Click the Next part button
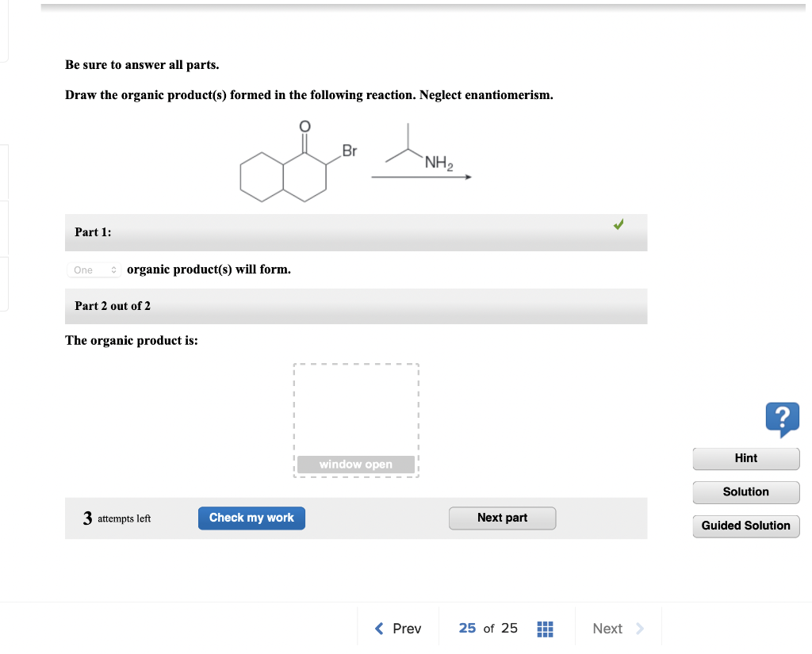 [502, 518]
